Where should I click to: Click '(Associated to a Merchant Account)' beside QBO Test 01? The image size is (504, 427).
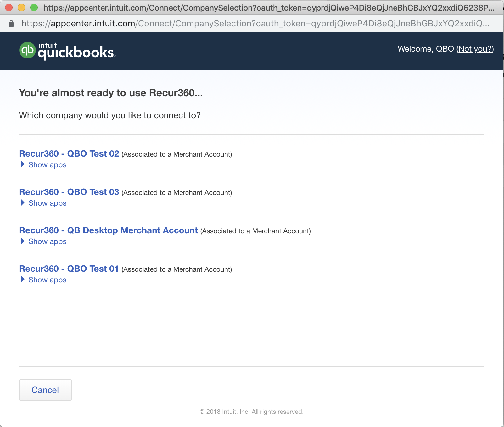(x=177, y=269)
